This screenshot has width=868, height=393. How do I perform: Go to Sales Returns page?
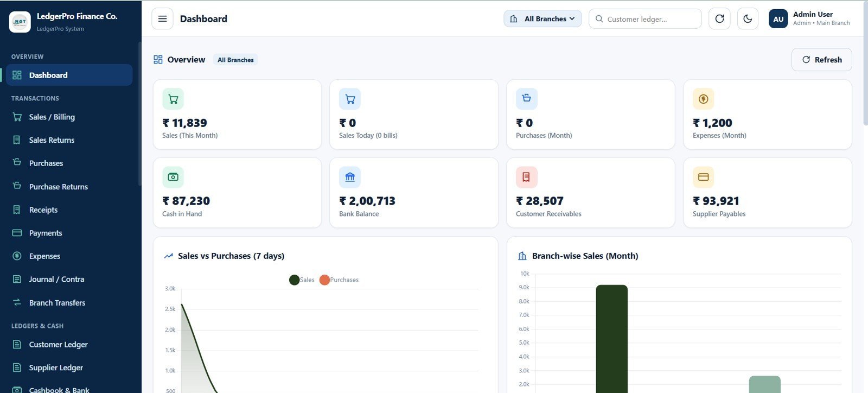tap(69, 140)
